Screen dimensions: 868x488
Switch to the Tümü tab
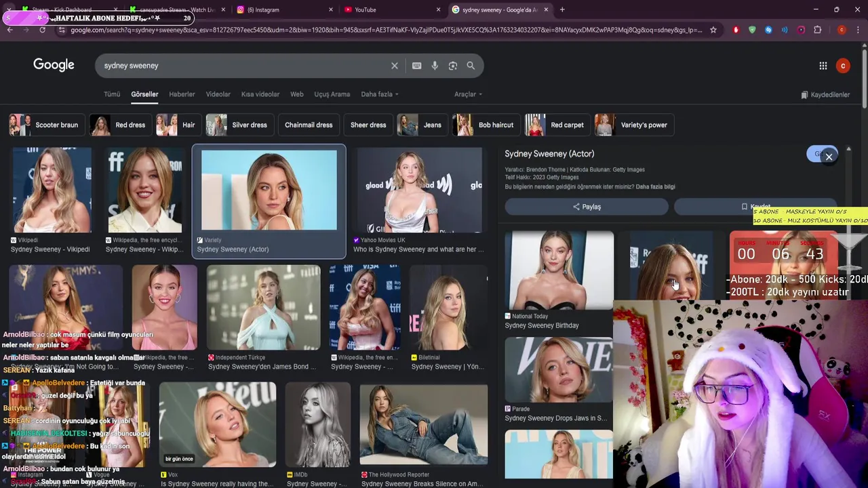click(112, 94)
